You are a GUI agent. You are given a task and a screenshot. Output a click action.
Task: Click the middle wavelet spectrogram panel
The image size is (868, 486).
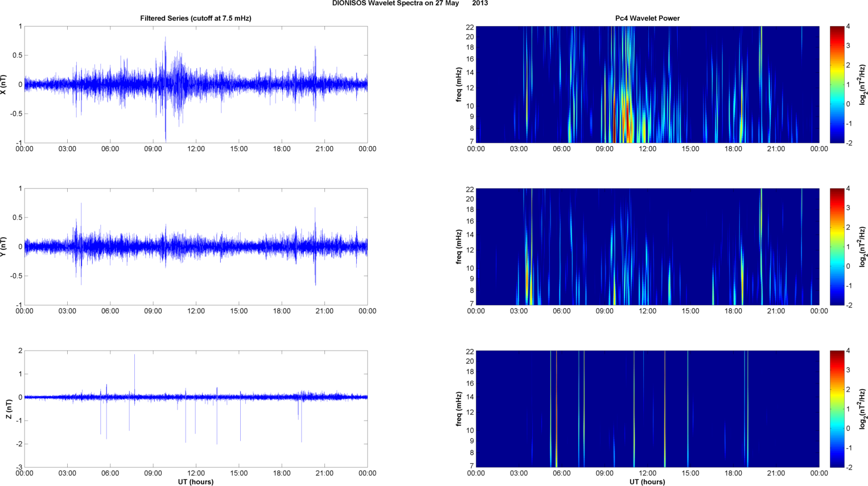[x=647, y=246]
